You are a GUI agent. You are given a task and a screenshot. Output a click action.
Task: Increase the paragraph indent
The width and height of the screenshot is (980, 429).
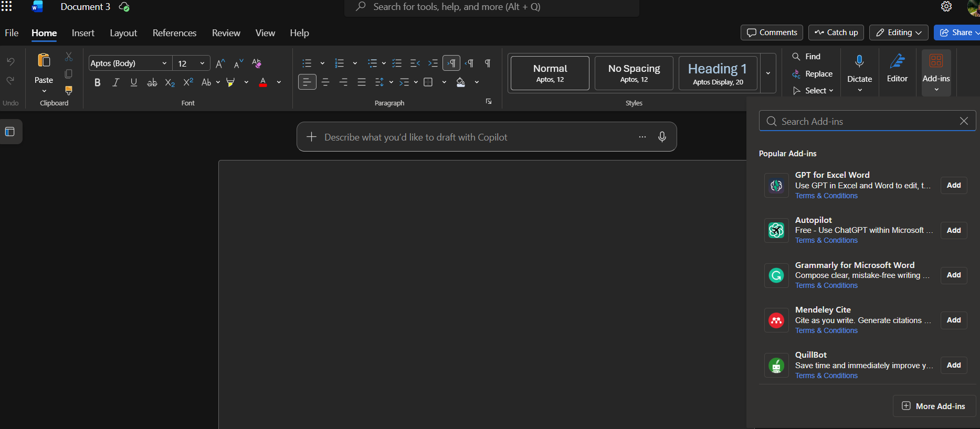click(x=433, y=63)
